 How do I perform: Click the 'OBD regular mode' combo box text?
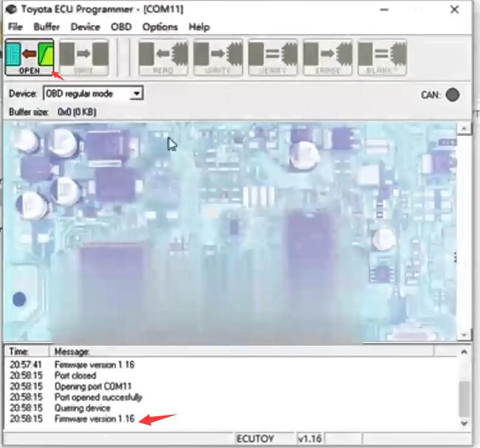pyautogui.click(x=79, y=94)
